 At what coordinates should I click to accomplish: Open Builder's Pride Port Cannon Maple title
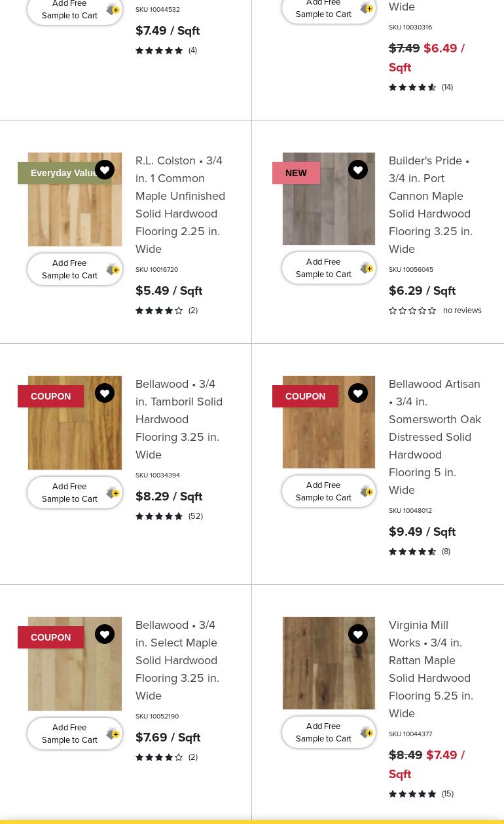click(x=431, y=204)
